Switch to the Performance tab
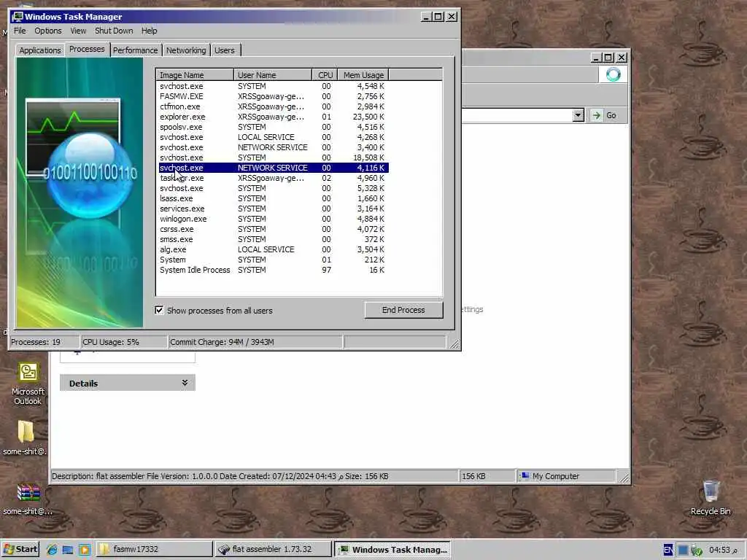The width and height of the screenshot is (747, 560). coord(135,50)
